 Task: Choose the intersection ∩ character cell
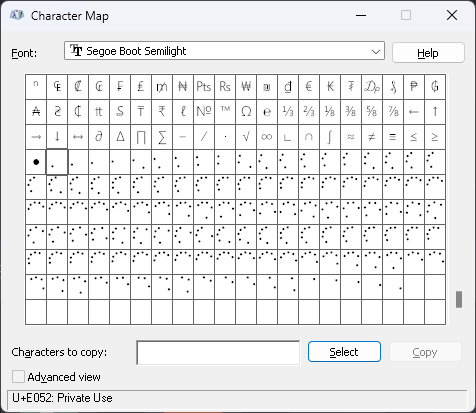pos(309,137)
